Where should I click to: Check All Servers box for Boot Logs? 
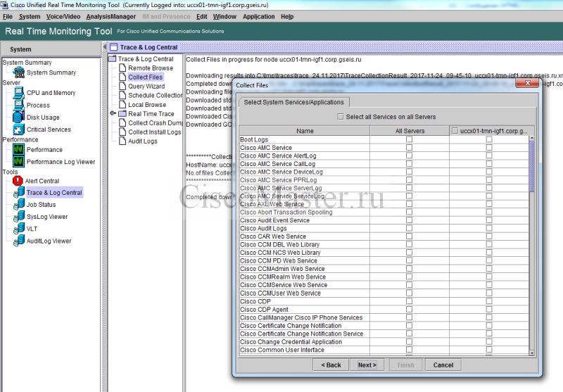[x=410, y=139]
